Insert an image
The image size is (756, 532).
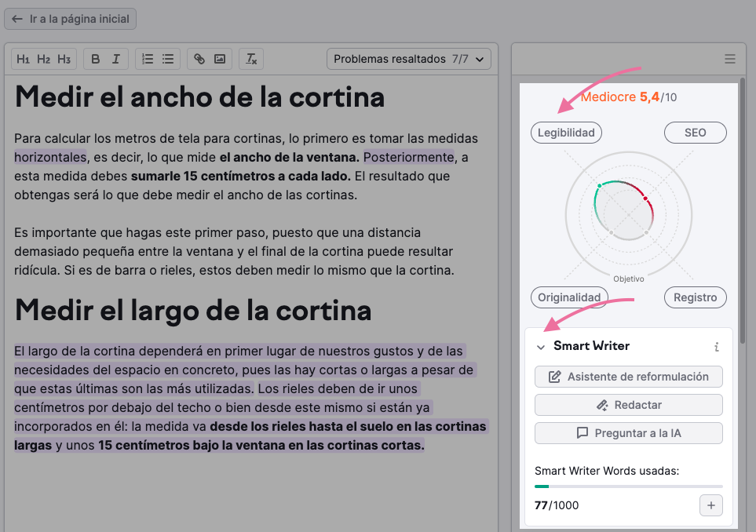[218, 58]
